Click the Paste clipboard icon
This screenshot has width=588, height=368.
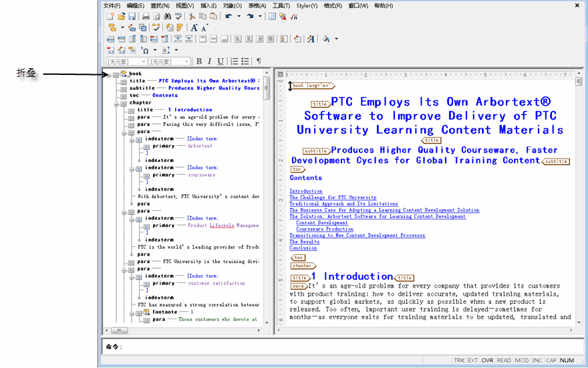213,17
